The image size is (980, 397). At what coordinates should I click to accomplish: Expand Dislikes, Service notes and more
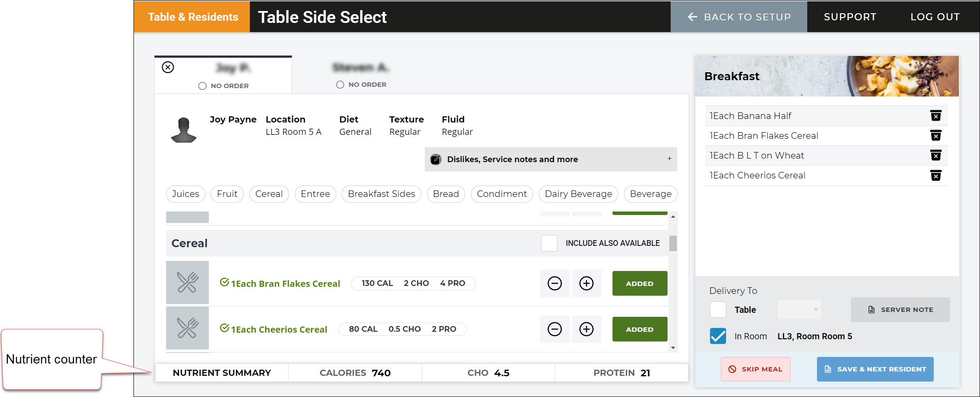tap(669, 159)
